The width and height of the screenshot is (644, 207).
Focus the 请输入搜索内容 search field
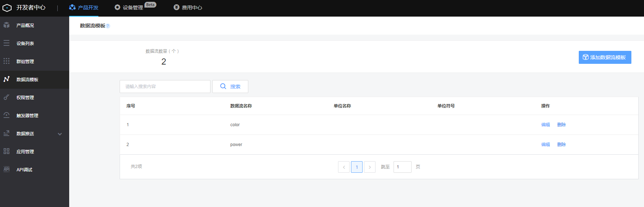[165, 87]
